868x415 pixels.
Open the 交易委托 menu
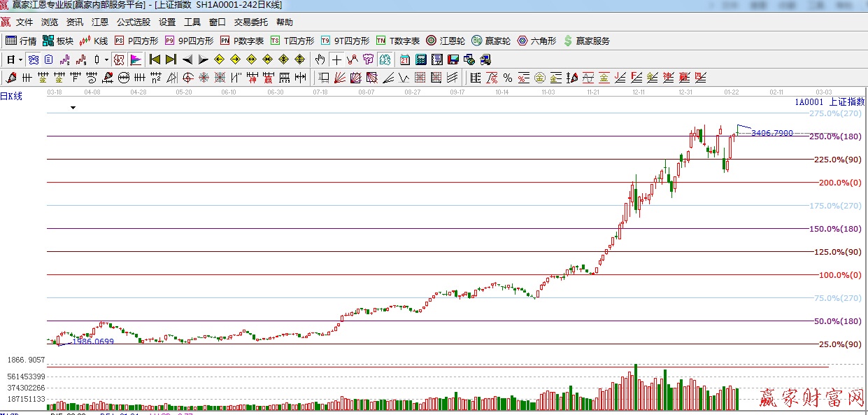point(250,22)
